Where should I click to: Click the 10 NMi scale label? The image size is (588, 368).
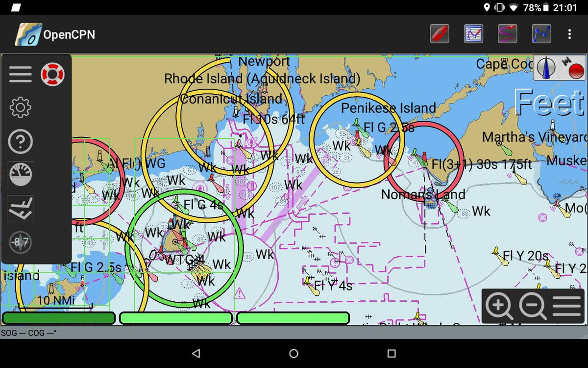(x=57, y=300)
